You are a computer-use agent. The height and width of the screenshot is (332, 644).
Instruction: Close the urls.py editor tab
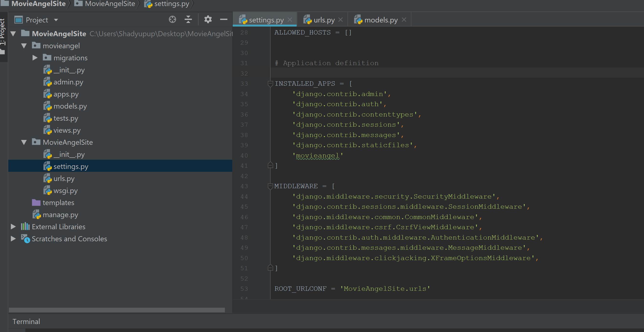[341, 20]
